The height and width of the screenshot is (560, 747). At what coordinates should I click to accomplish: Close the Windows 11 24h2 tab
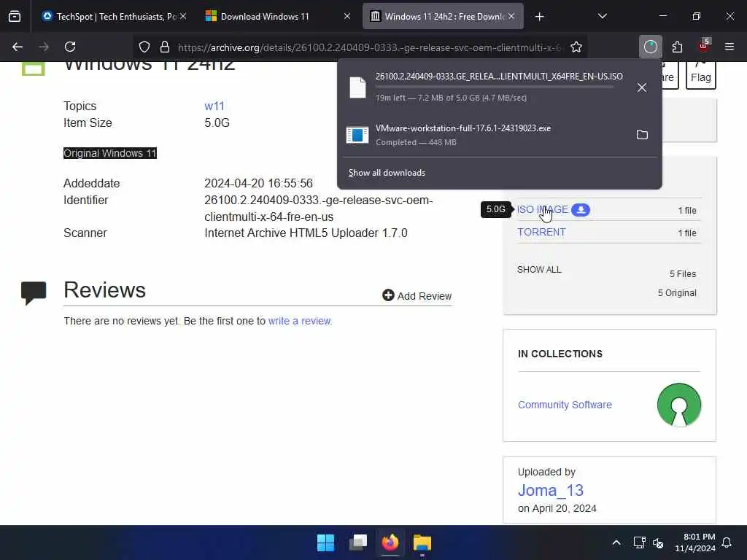511,17
